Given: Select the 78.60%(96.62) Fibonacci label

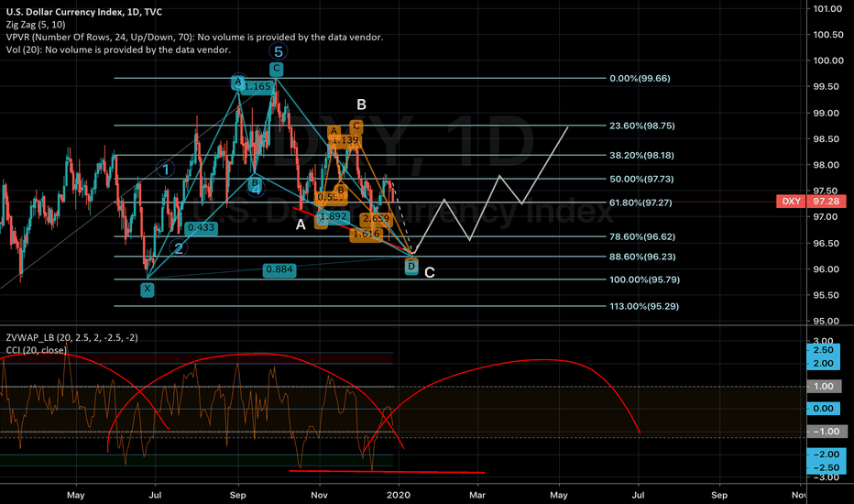Looking at the screenshot, I should pos(642,237).
